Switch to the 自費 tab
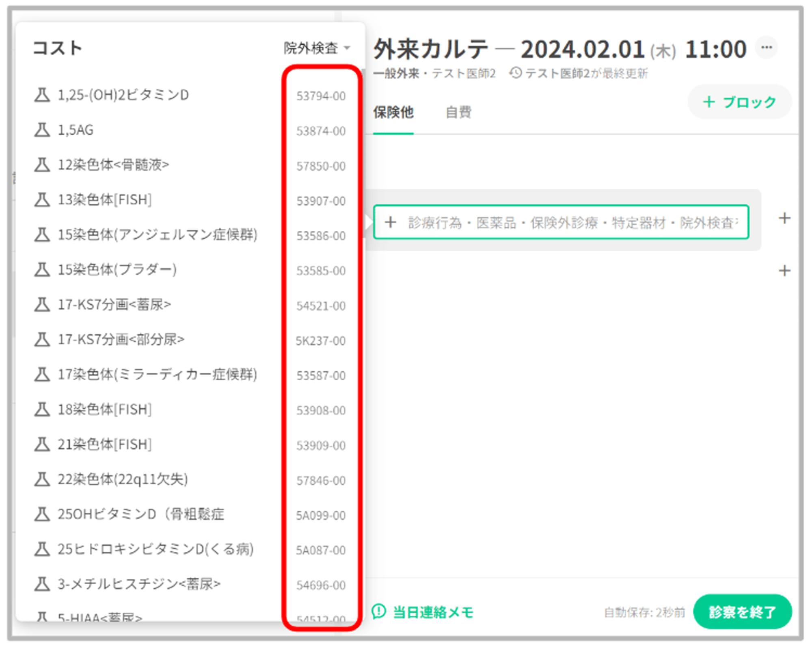 (458, 112)
